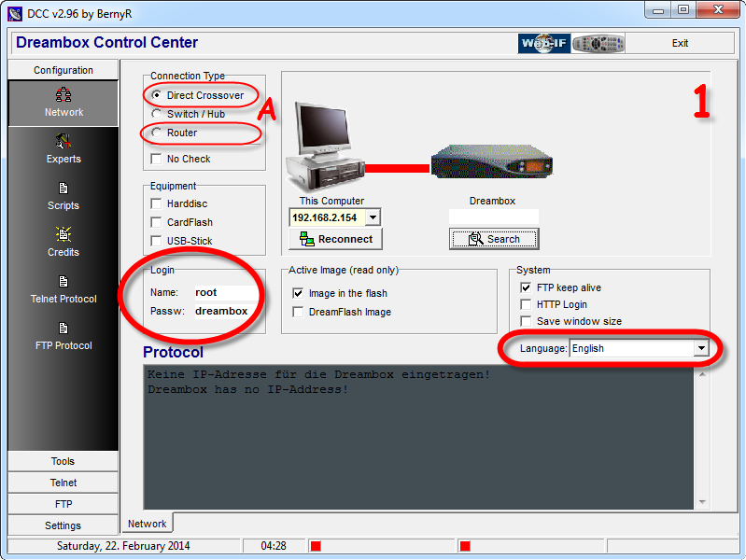
Task: Click the Dreambox receiver image
Action: click(x=492, y=161)
